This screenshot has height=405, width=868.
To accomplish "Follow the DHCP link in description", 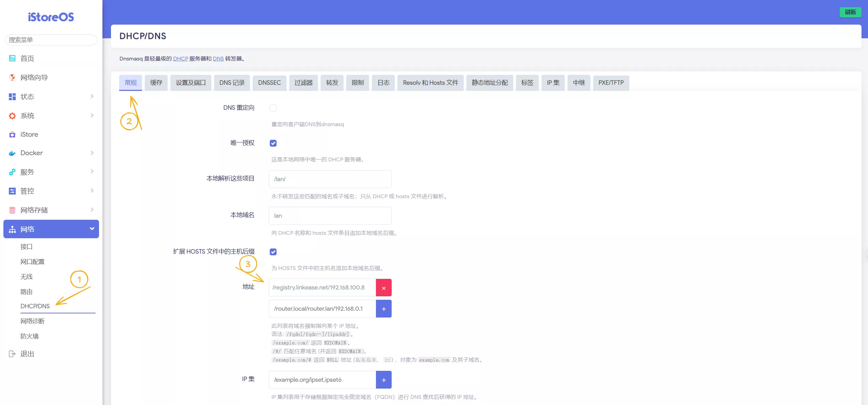I will click(x=180, y=59).
